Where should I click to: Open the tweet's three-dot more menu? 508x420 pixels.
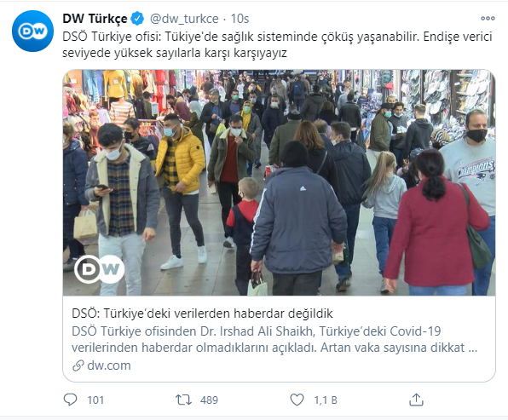click(x=488, y=19)
